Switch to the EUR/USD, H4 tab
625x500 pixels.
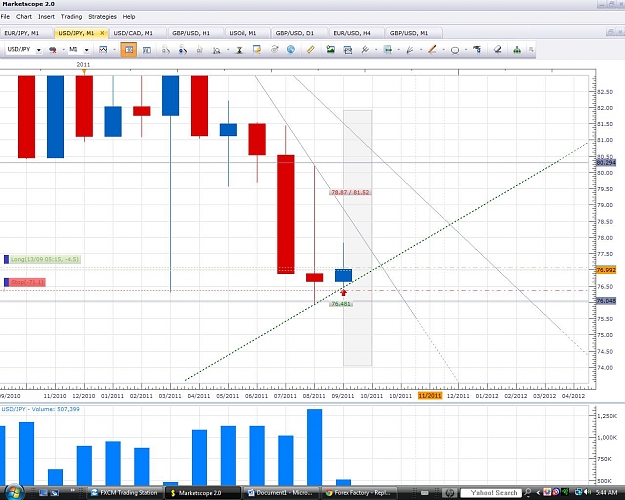point(356,33)
